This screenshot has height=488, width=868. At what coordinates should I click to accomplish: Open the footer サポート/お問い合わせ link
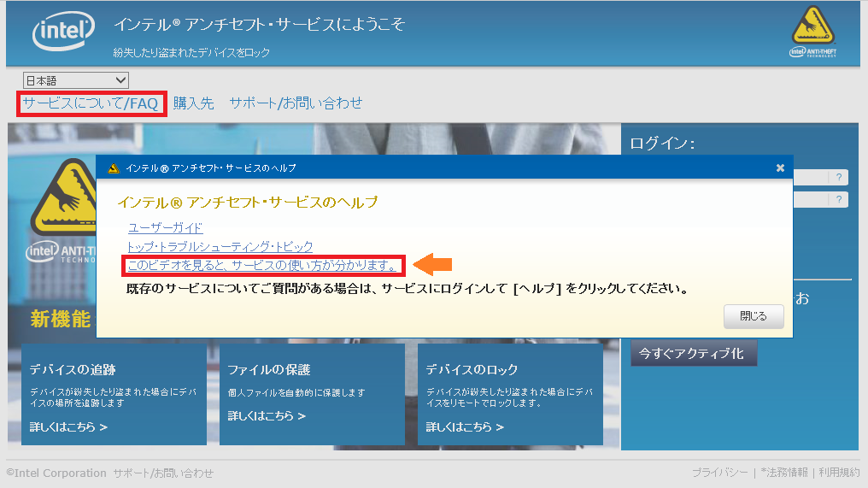[162, 473]
